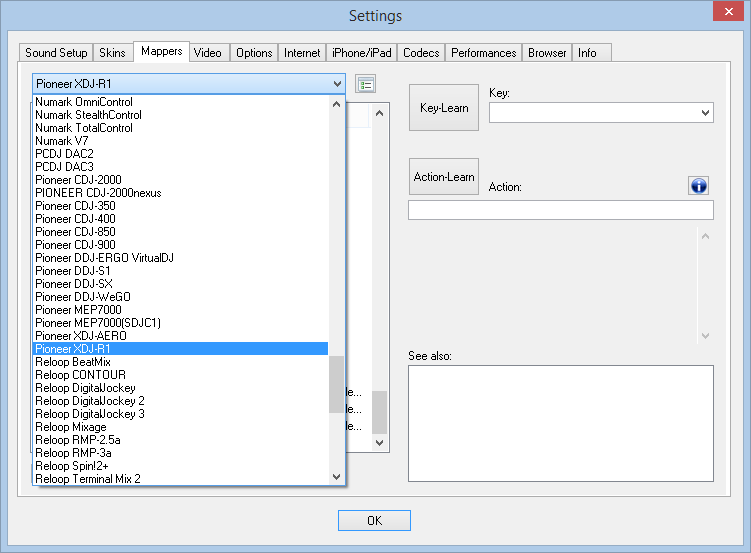Select Reloop Terminal Mix 2 entry
751x553 pixels.
pos(181,478)
